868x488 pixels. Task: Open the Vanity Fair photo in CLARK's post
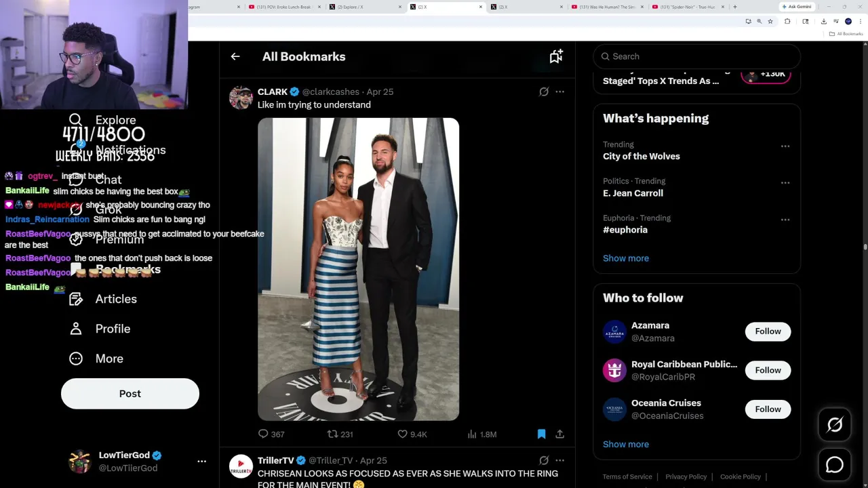pyautogui.click(x=358, y=269)
